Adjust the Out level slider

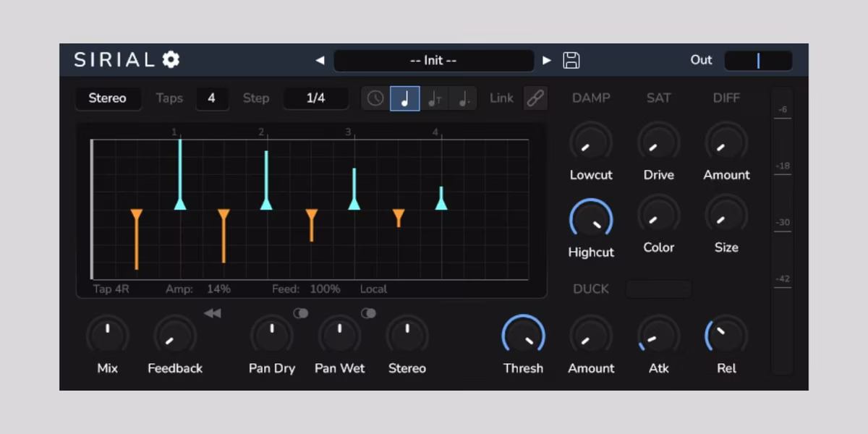tap(758, 61)
